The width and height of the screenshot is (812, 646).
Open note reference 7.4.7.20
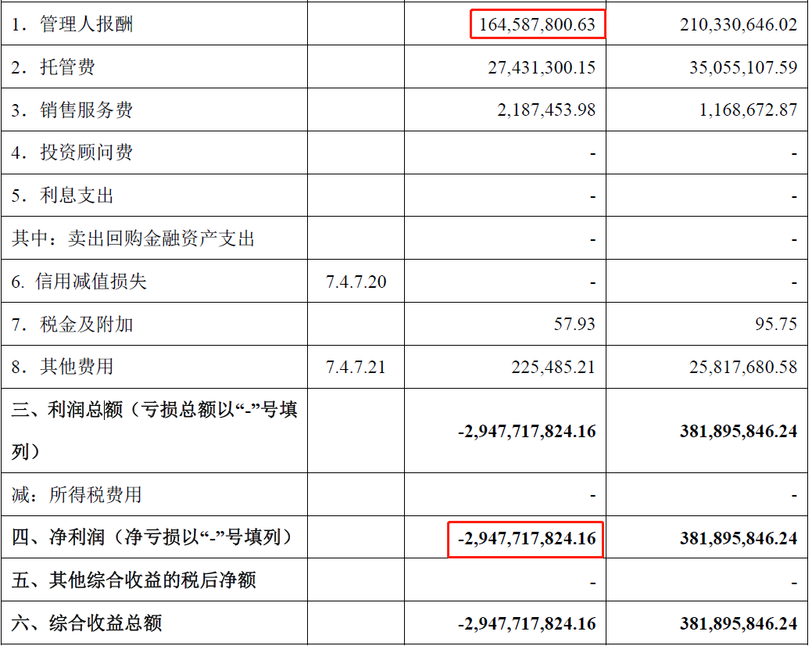coord(356,282)
